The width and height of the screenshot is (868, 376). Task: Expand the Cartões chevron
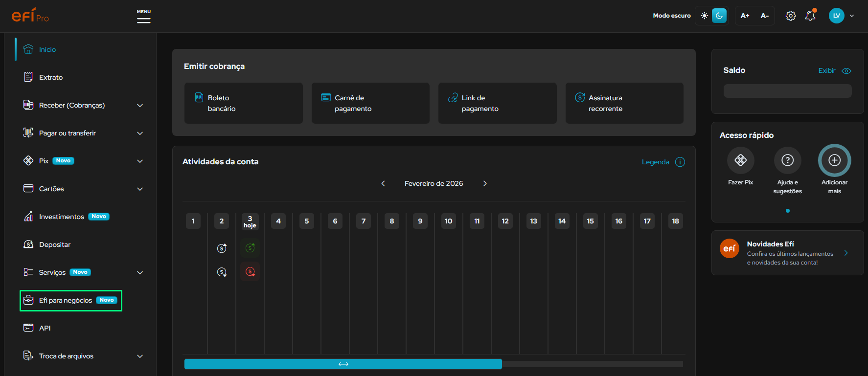click(x=140, y=189)
